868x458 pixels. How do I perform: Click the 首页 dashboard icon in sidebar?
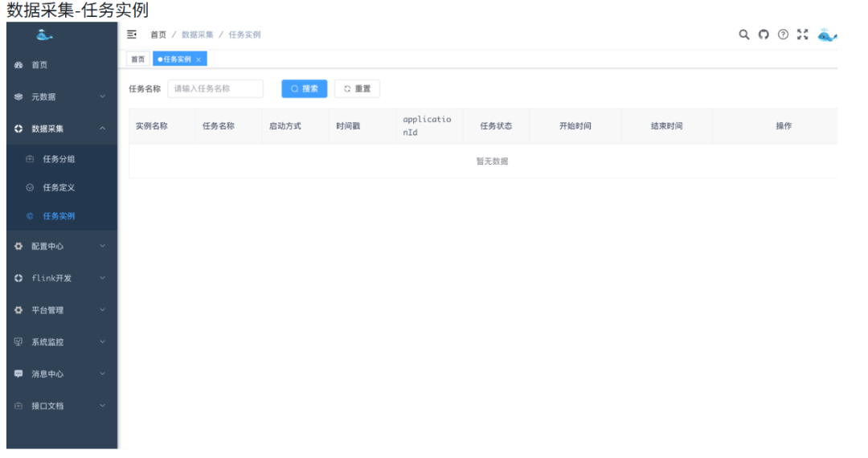pyautogui.click(x=18, y=65)
